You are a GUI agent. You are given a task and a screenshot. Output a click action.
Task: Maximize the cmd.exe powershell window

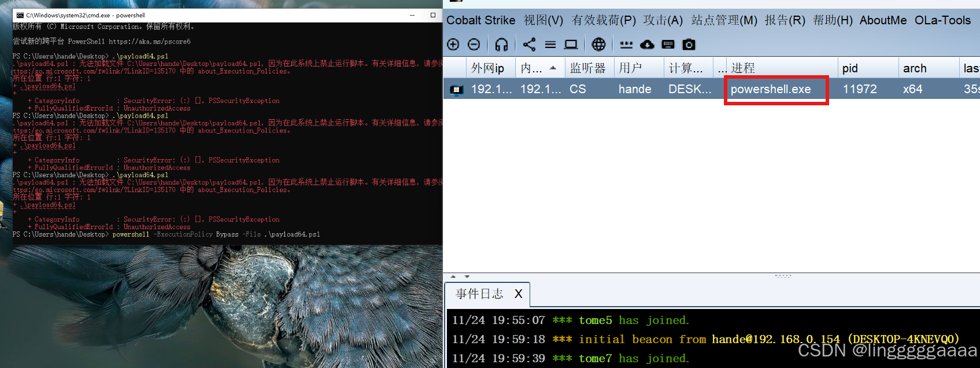coord(433,15)
